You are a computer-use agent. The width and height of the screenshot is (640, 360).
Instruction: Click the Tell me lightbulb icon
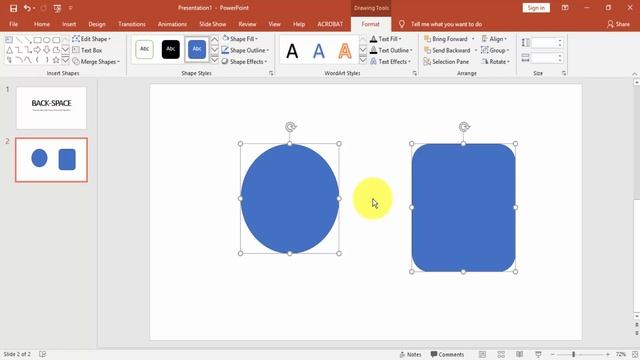pyautogui.click(x=402, y=24)
